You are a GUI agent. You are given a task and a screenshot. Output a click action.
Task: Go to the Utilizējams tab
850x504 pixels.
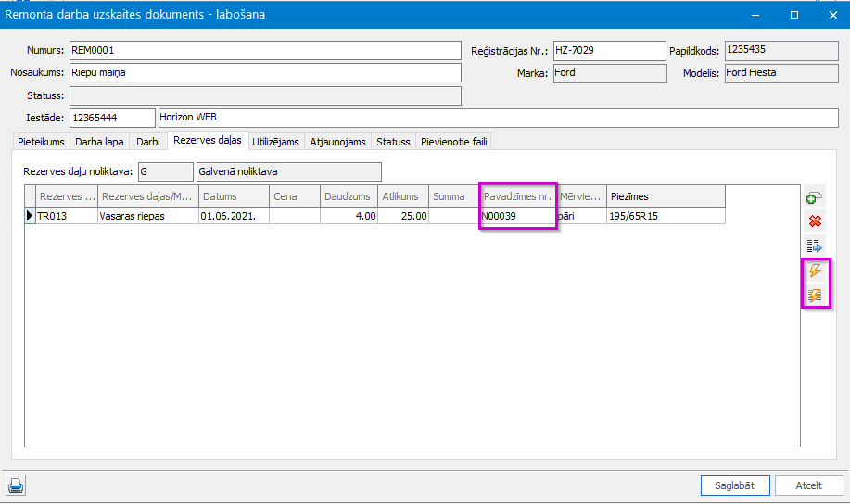click(x=275, y=142)
